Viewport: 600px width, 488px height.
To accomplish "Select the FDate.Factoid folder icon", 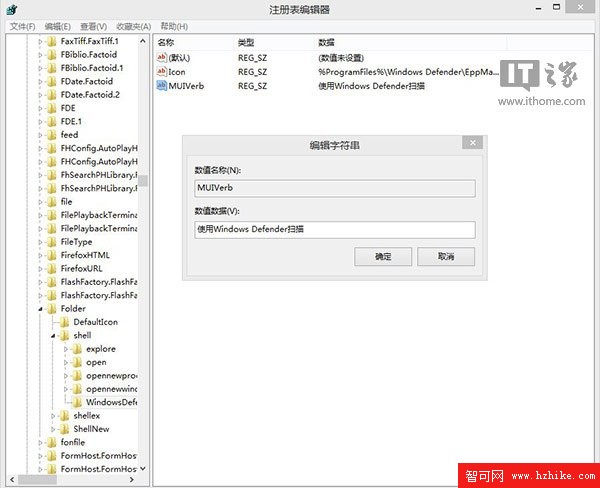I will (51, 81).
